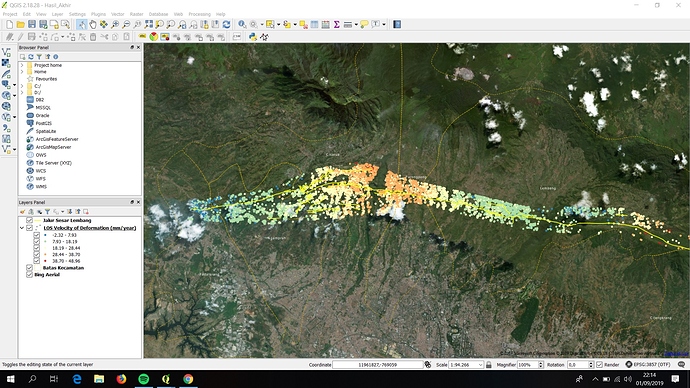This screenshot has height=388, width=690.
Task: Click the yellow layer labeling options icon
Action: click(142, 37)
